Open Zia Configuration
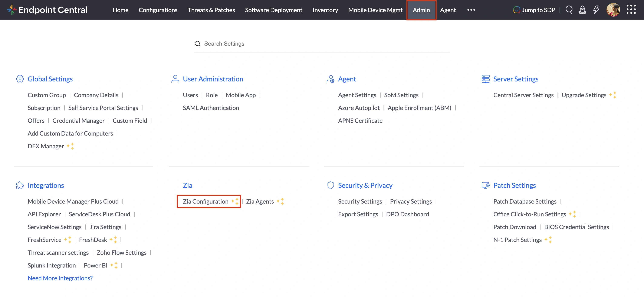Screen dimensions: 644x298 click(x=206, y=201)
